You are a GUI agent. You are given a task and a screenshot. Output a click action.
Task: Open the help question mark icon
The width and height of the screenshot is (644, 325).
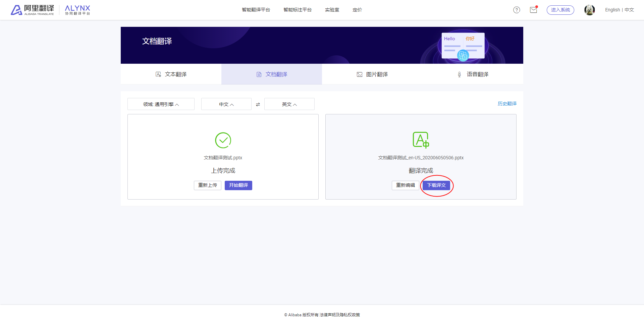coord(517,10)
